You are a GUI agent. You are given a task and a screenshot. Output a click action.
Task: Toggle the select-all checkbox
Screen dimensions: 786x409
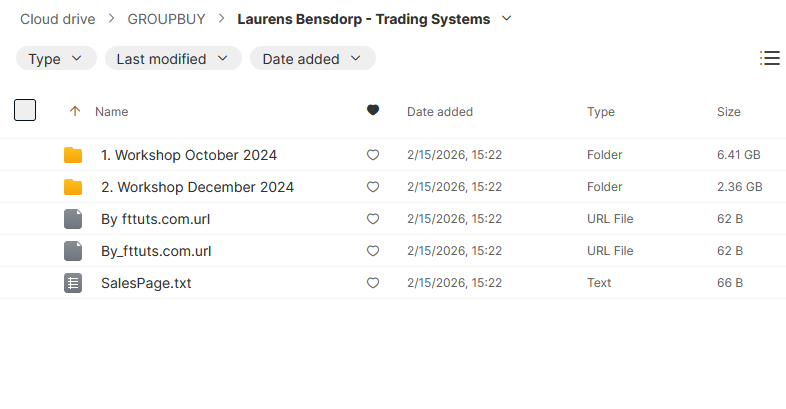click(25, 111)
